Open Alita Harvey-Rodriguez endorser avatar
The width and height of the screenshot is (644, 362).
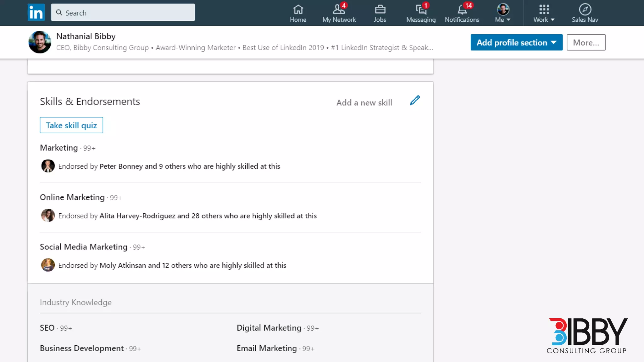pyautogui.click(x=48, y=216)
